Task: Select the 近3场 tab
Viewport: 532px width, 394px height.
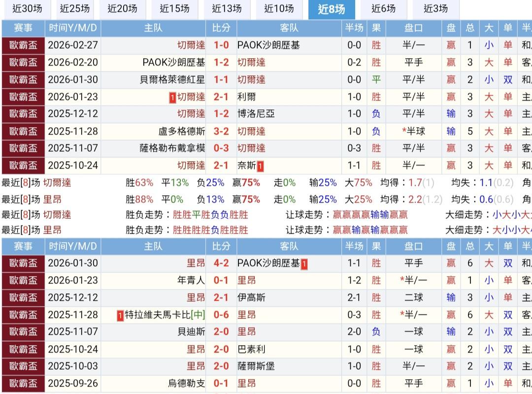Action: tap(435, 9)
